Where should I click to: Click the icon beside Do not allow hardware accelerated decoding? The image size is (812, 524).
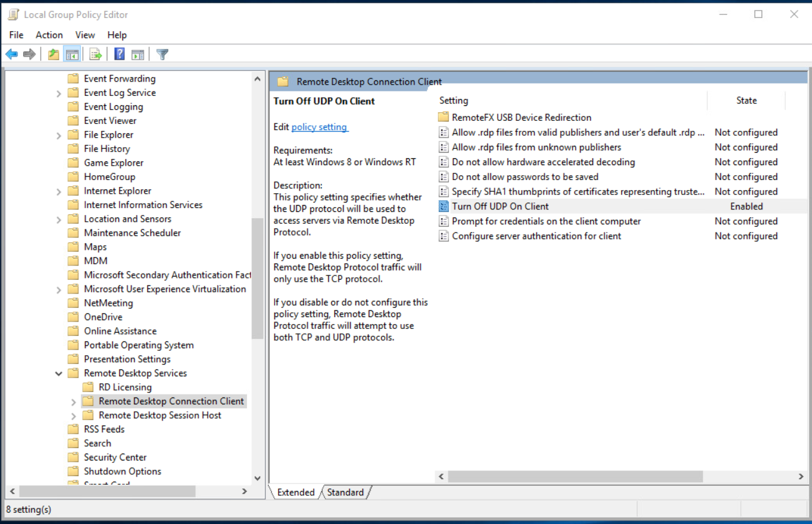[443, 162]
